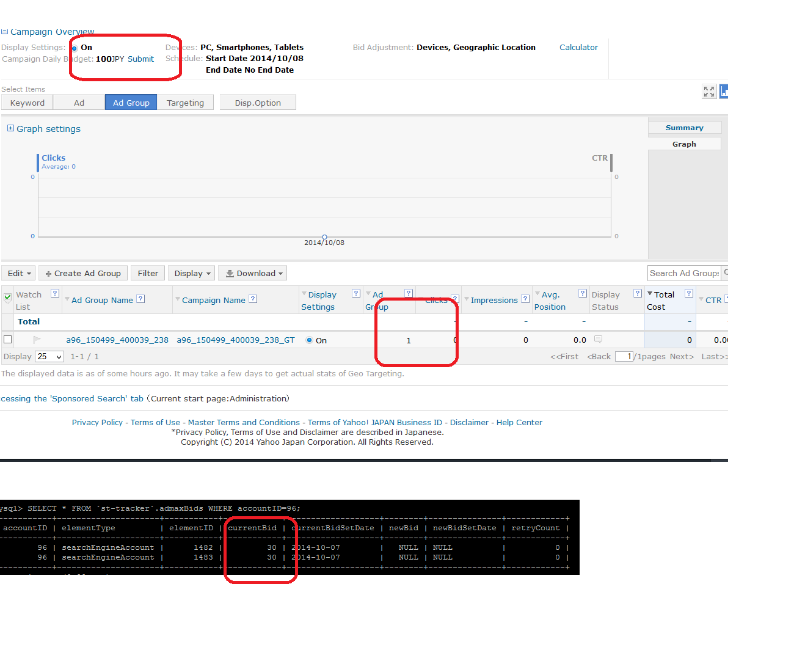Open the Download dropdown
The width and height of the screenshot is (794, 672).
click(x=253, y=273)
